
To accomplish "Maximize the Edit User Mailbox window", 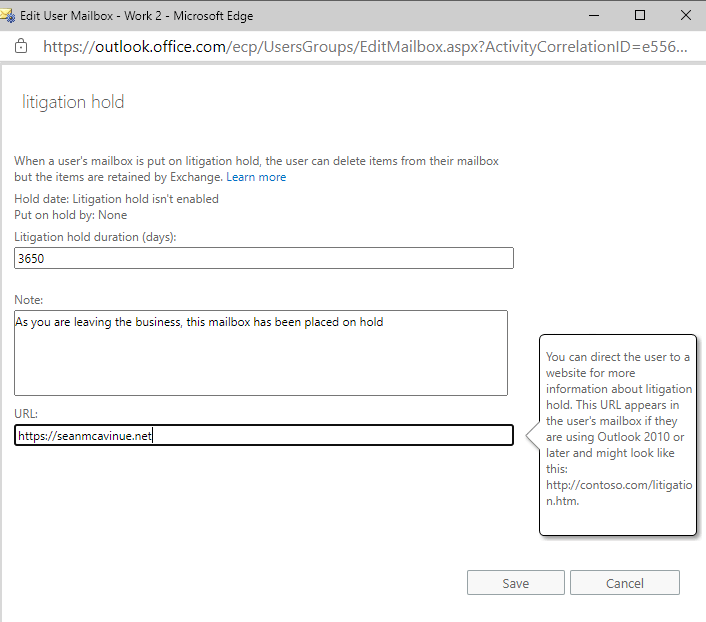I will pyautogui.click(x=640, y=15).
